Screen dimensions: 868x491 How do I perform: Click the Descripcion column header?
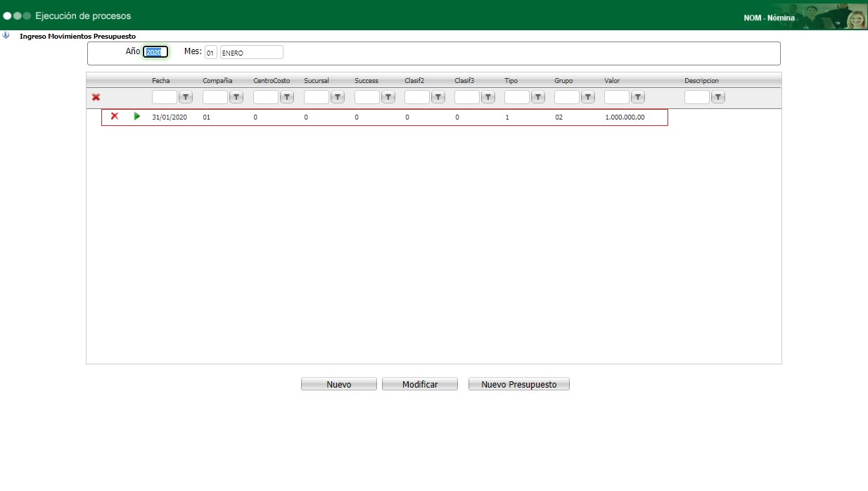coord(702,81)
